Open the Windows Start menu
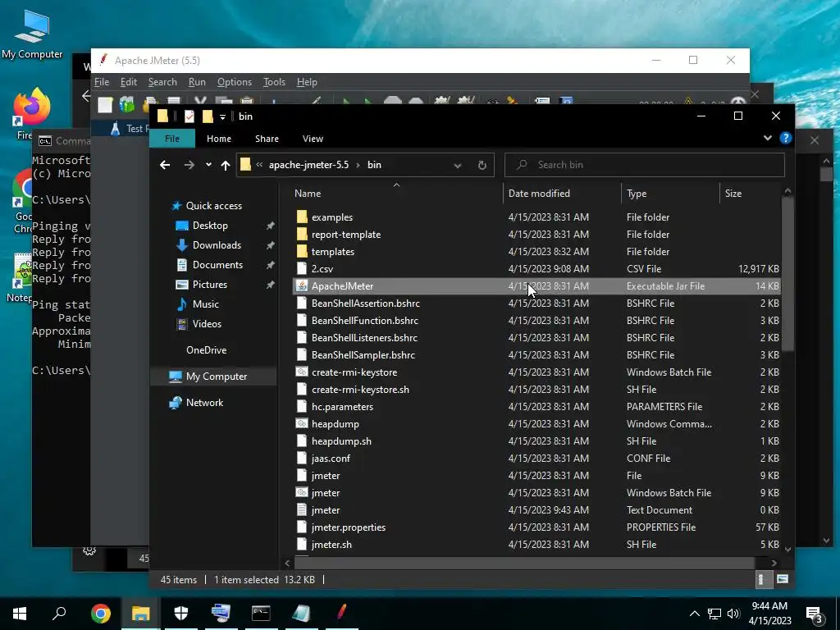 pyautogui.click(x=20, y=614)
